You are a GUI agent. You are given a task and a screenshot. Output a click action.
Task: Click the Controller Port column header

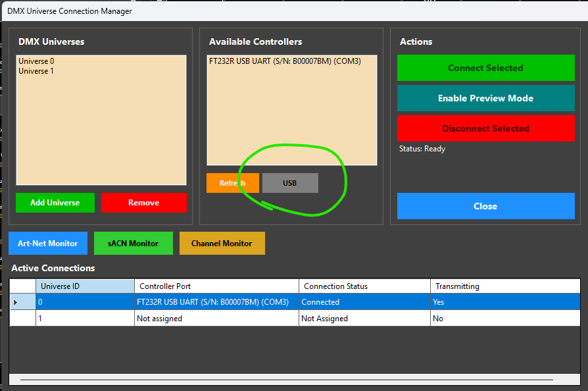pyautogui.click(x=216, y=286)
